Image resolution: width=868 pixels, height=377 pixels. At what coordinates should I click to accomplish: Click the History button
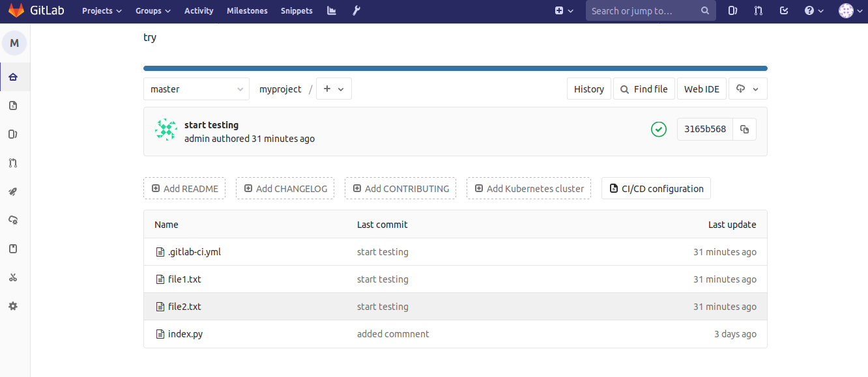click(x=589, y=89)
